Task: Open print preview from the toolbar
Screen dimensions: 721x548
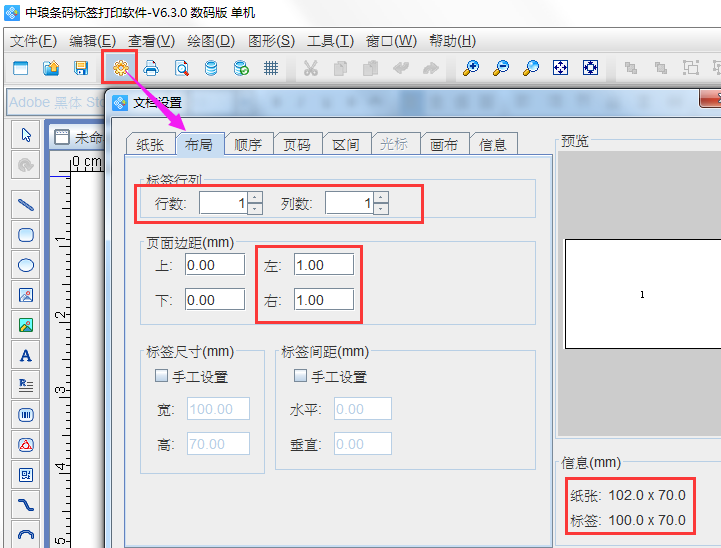Action: click(x=181, y=68)
